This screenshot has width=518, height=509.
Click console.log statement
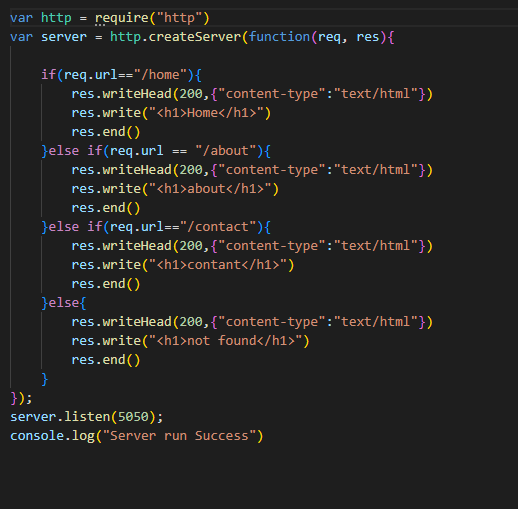[x=137, y=436]
